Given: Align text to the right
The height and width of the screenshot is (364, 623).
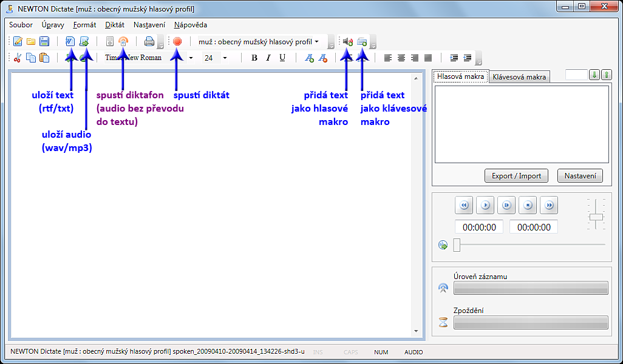Looking at the screenshot, I should [414, 58].
